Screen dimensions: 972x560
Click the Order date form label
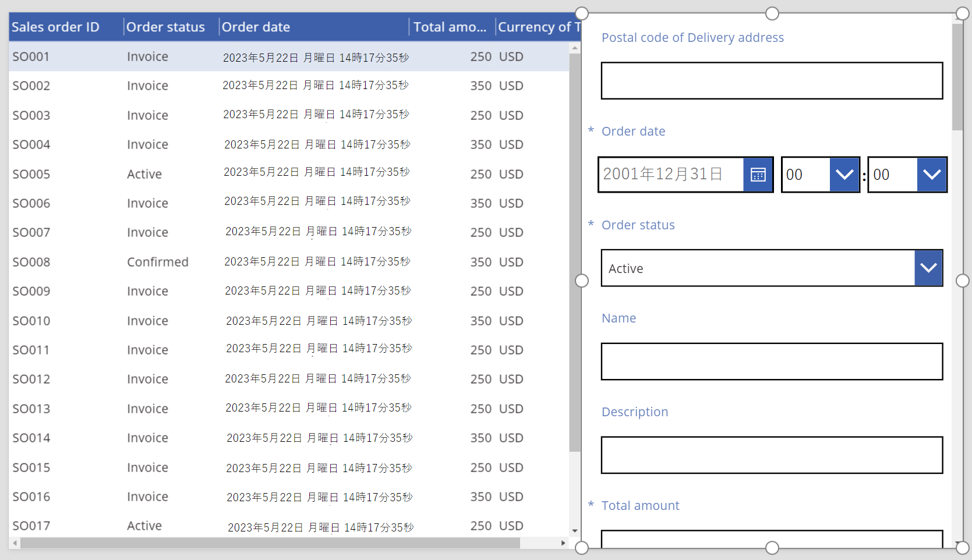tap(634, 131)
